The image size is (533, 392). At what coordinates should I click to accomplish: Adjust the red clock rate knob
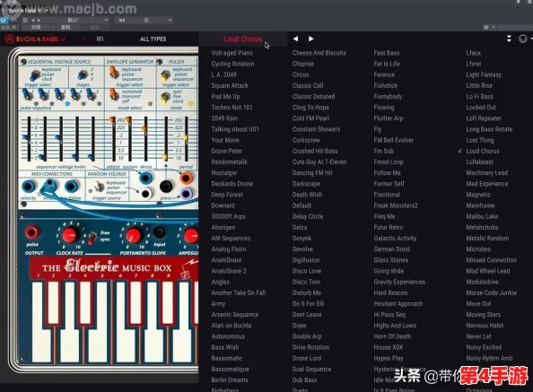pos(69,235)
